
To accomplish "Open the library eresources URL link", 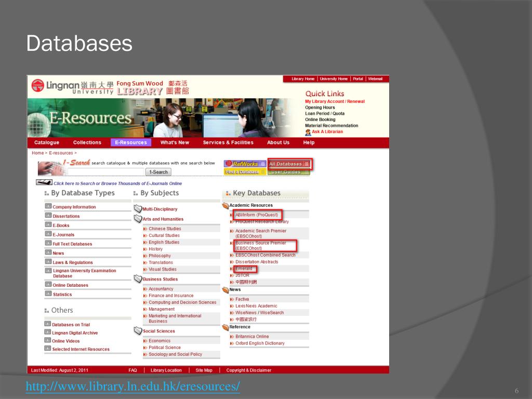I will [132, 387].
